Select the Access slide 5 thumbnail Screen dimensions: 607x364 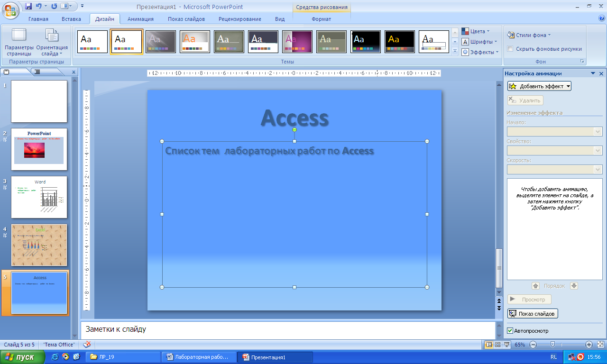coord(39,293)
